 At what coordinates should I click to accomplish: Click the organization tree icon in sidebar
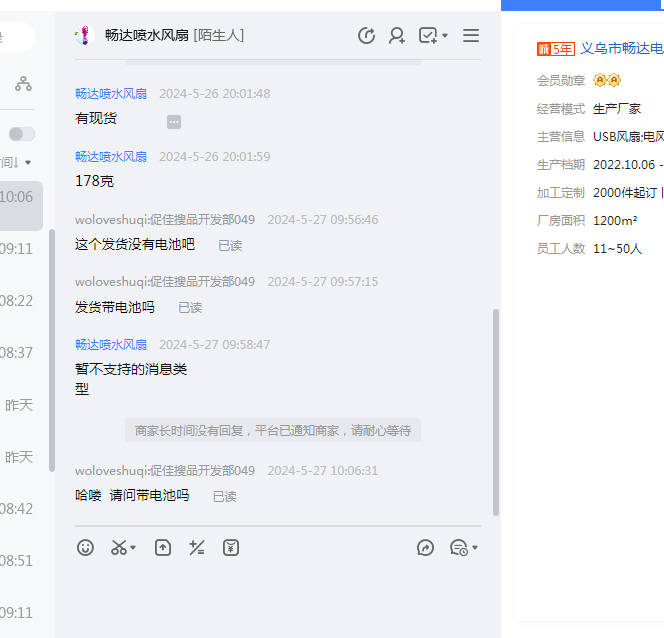tap(23, 84)
